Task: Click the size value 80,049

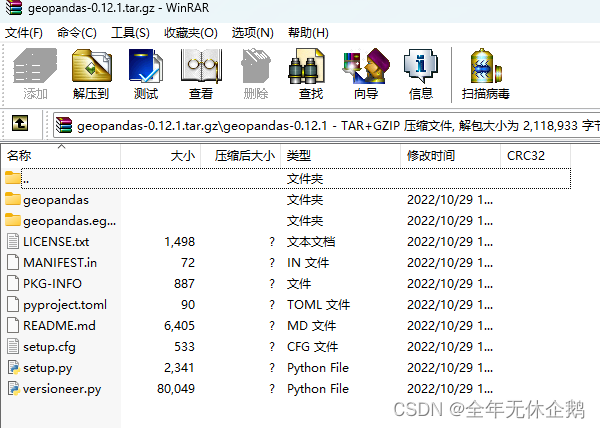Action: [x=176, y=389]
